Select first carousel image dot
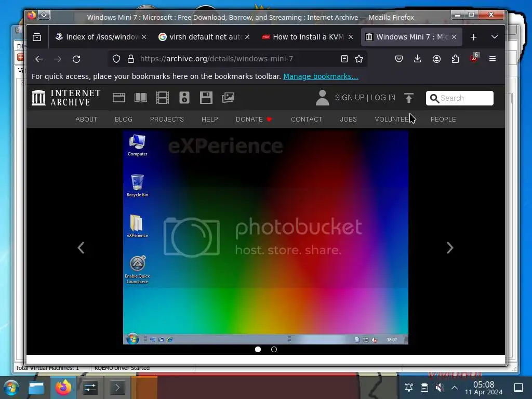This screenshot has width=532, height=399. pyautogui.click(x=258, y=350)
